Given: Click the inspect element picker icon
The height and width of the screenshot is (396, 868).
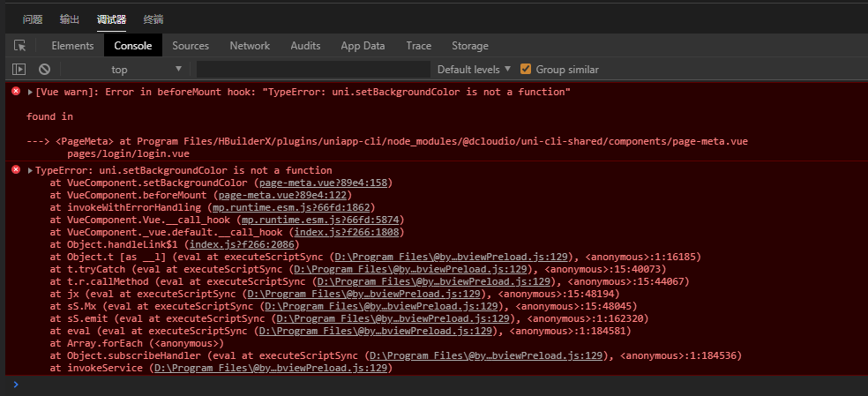Looking at the screenshot, I should point(19,46).
